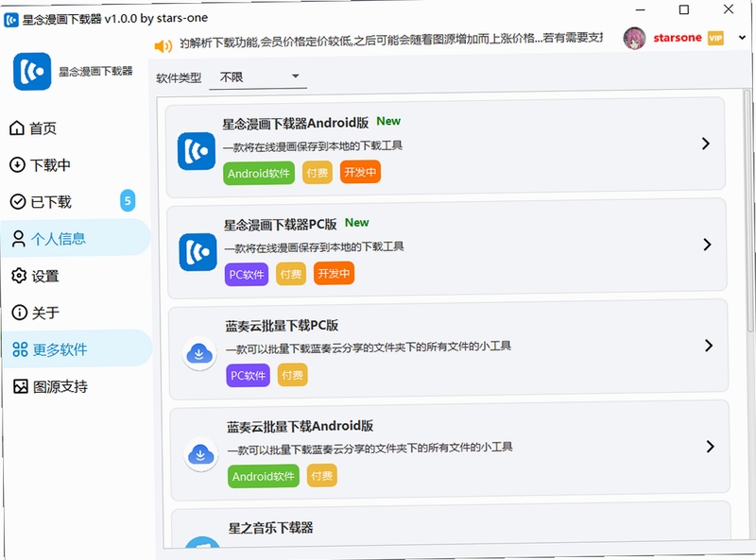Click the title bar app icon
The image size is (756, 560).
[x=11, y=20]
